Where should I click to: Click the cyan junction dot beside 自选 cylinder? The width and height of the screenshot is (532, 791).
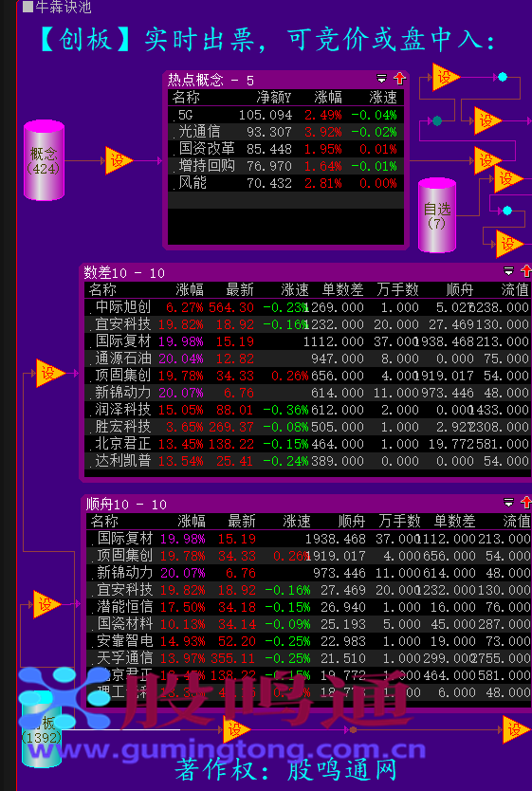point(507,211)
